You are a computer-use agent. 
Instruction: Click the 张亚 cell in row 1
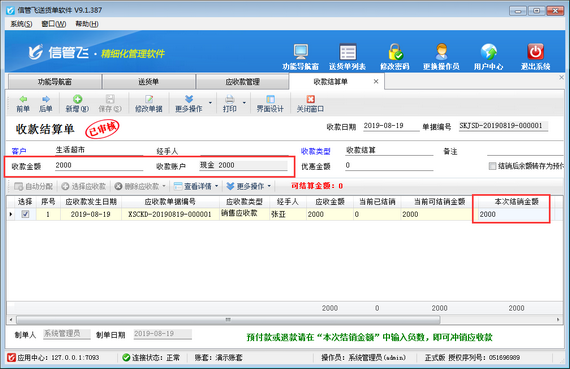pos(288,214)
